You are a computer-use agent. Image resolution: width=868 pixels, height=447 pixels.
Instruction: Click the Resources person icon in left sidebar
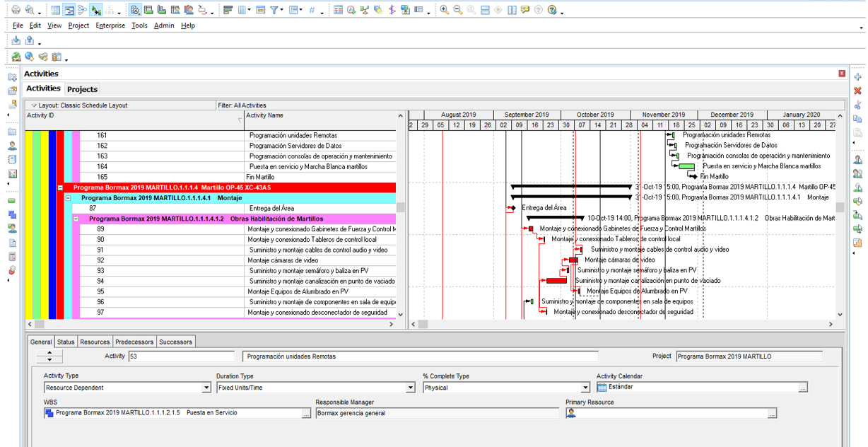point(12,146)
